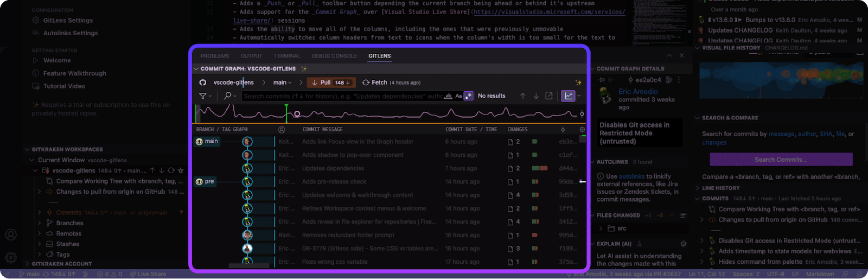Click Eric Amodio author link
This screenshot has height=279, width=868.
tap(638, 92)
